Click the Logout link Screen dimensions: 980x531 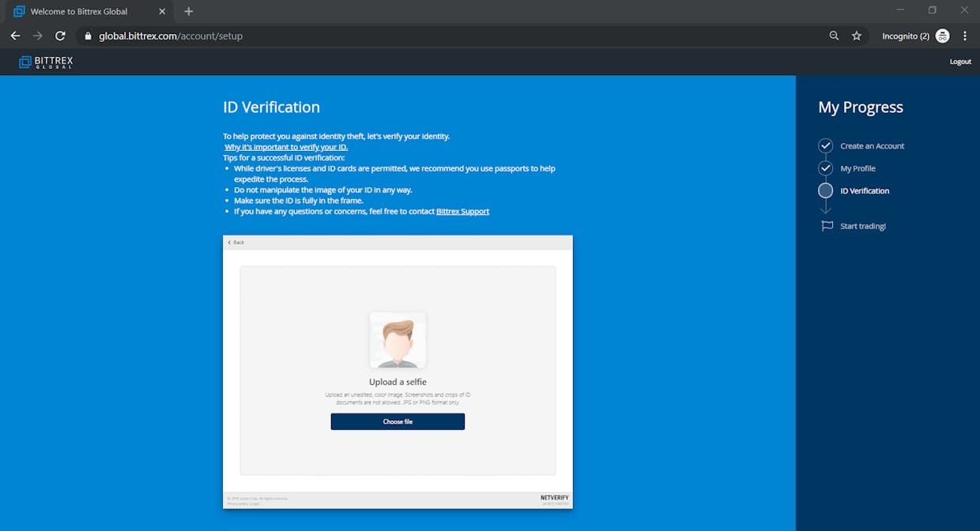pos(960,62)
